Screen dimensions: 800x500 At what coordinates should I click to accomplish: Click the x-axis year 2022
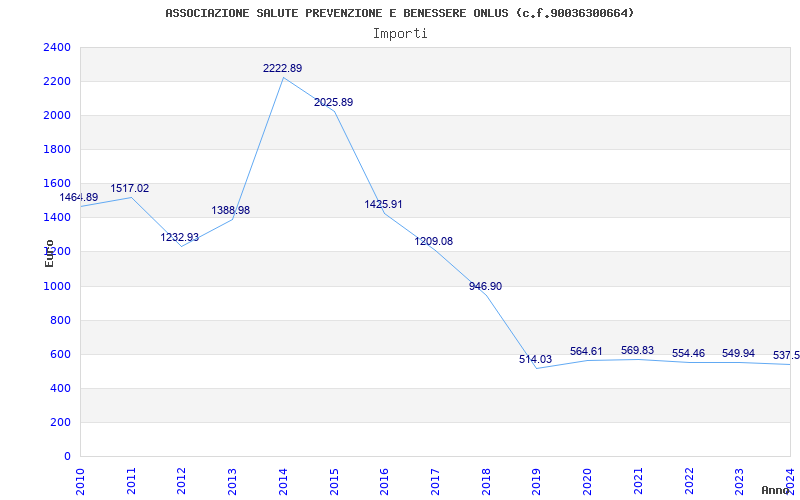tap(689, 481)
